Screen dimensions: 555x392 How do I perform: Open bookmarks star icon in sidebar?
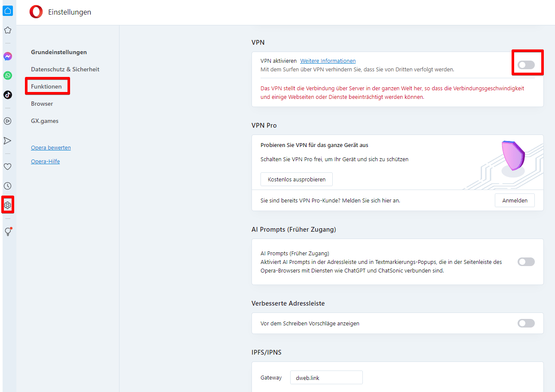[x=8, y=30]
